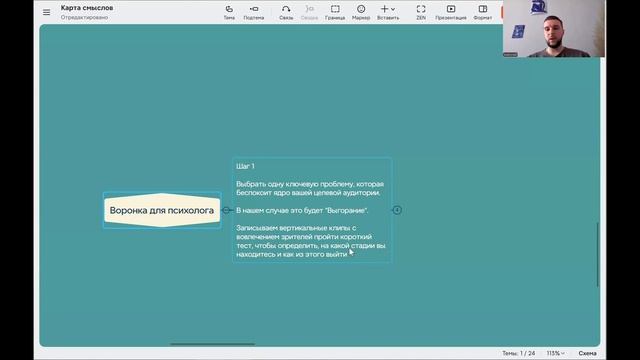The image size is (640, 360).
Task: Collapse branch with minus button near central topic
Action: pos(226,210)
